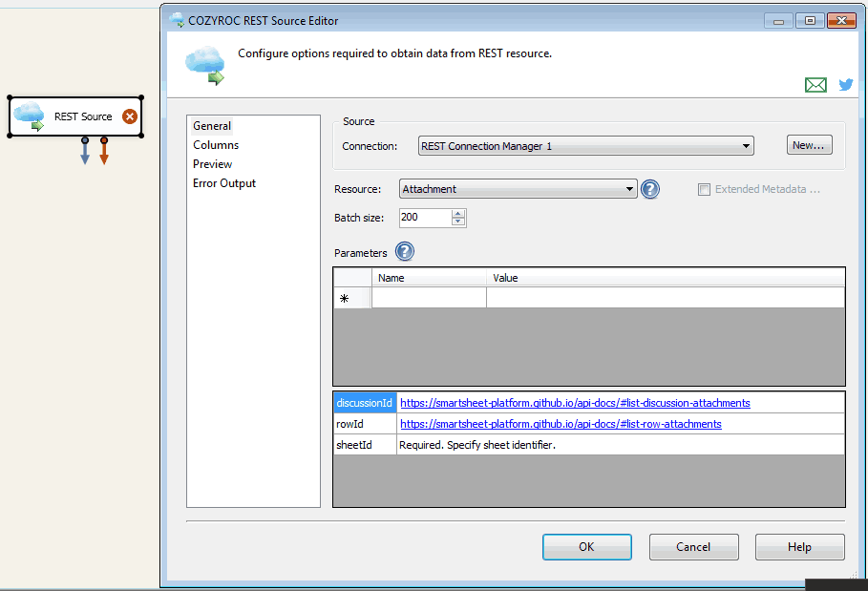
Task: Open the list-discussion-attachments link
Action: pos(575,403)
